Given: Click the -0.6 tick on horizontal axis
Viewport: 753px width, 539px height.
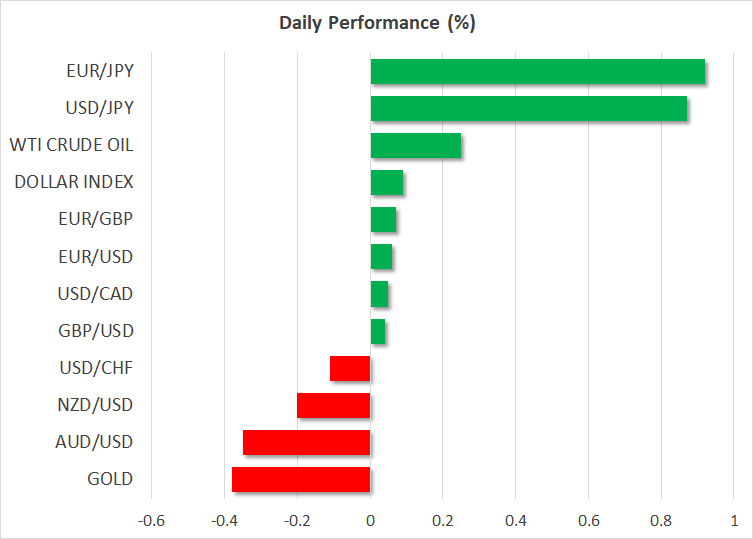Looking at the screenshot, I should tap(151, 522).
